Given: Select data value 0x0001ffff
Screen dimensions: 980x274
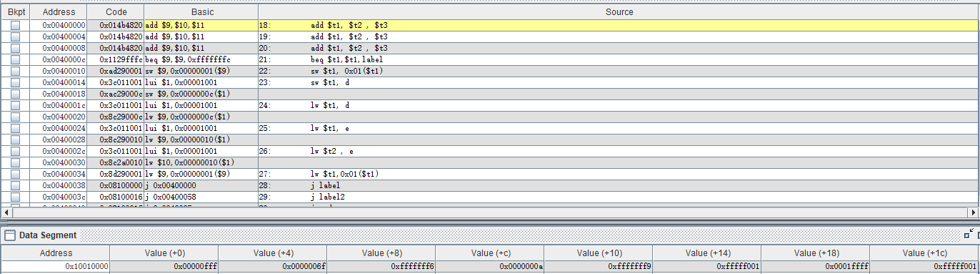Looking at the screenshot, I should click(x=816, y=266).
